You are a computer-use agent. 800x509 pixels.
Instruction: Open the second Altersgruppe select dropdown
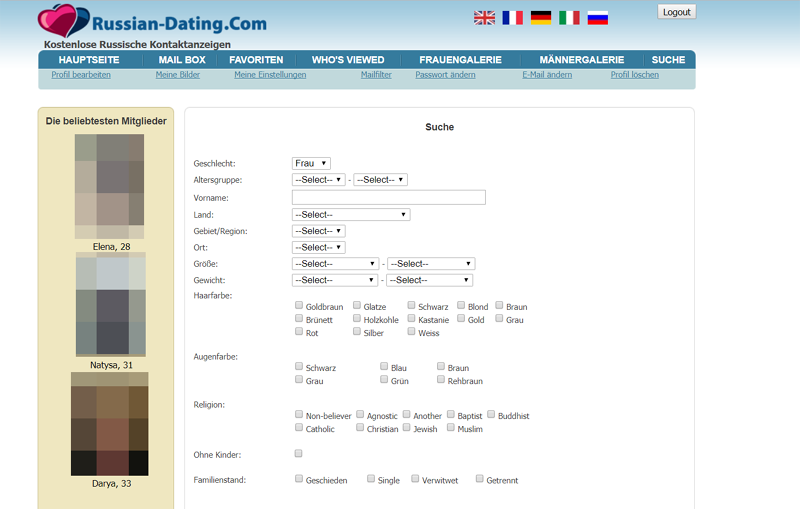[380, 180]
